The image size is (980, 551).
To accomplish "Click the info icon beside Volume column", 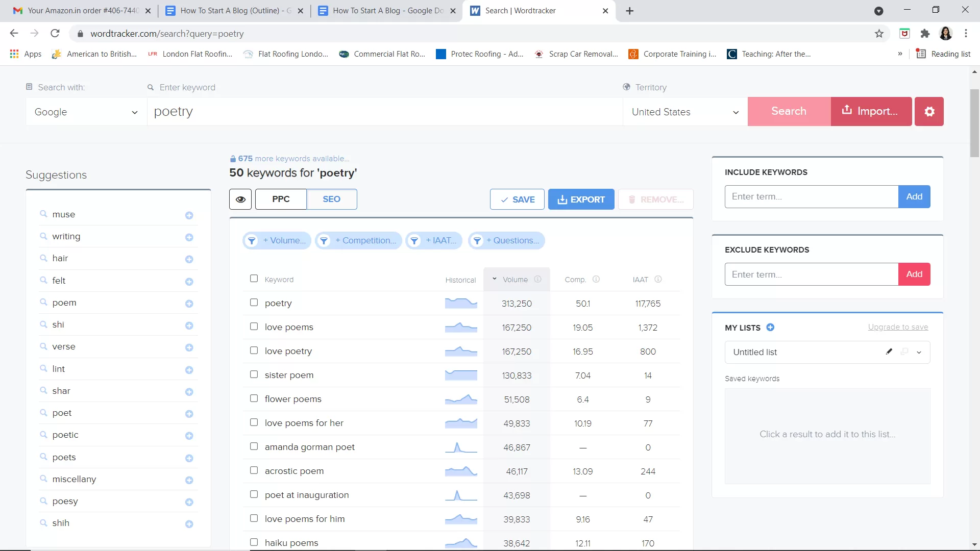I will (538, 279).
